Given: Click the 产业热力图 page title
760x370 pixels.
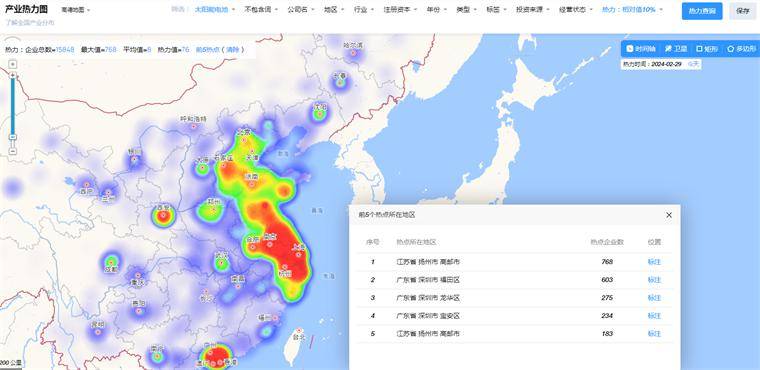Looking at the screenshot, I should (x=27, y=10).
